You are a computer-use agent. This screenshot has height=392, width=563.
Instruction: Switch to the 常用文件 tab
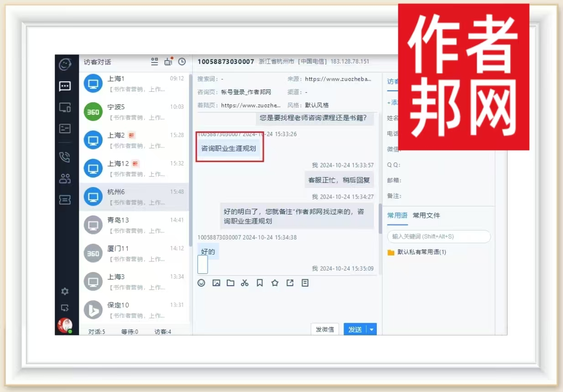(x=426, y=215)
